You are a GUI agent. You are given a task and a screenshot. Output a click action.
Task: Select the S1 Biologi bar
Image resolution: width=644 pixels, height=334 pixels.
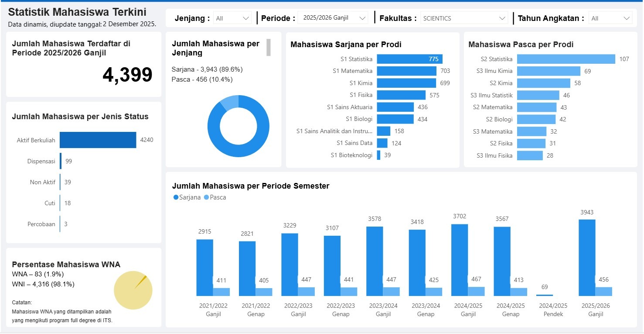click(x=395, y=119)
